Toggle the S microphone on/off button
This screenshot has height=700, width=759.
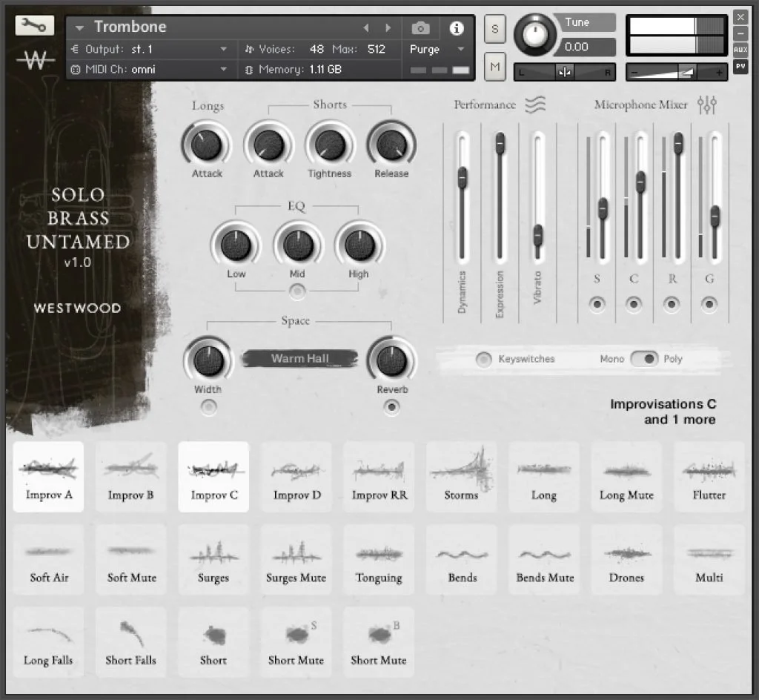[x=597, y=304]
